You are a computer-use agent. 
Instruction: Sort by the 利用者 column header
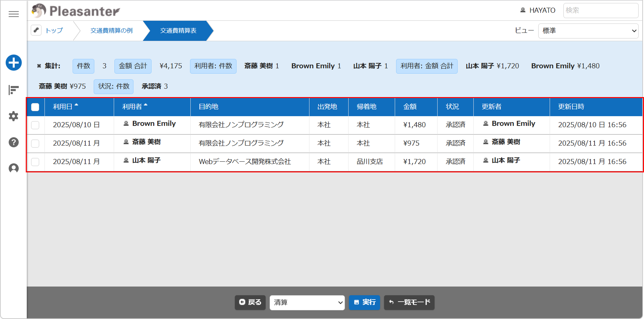(x=152, y=107)
